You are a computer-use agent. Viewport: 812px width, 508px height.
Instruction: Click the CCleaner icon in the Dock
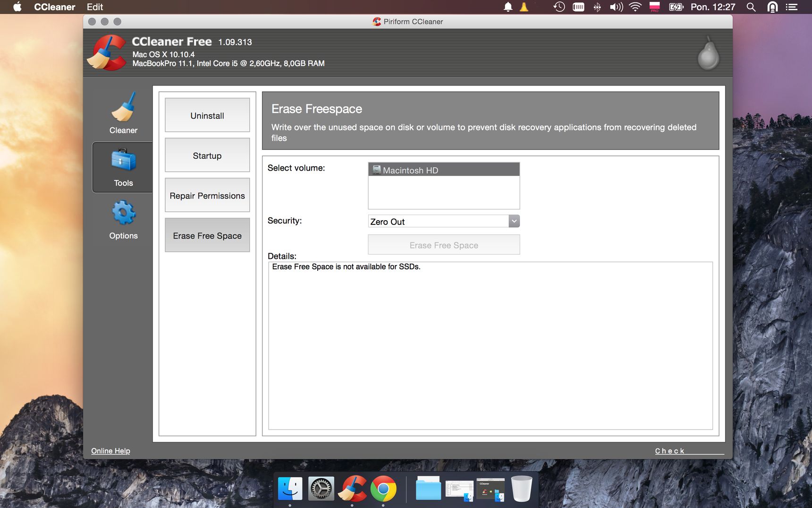[x=352, y=489]
